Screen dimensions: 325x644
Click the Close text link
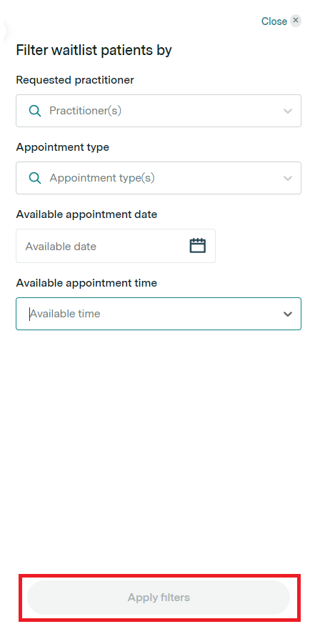tap(274, 21)
